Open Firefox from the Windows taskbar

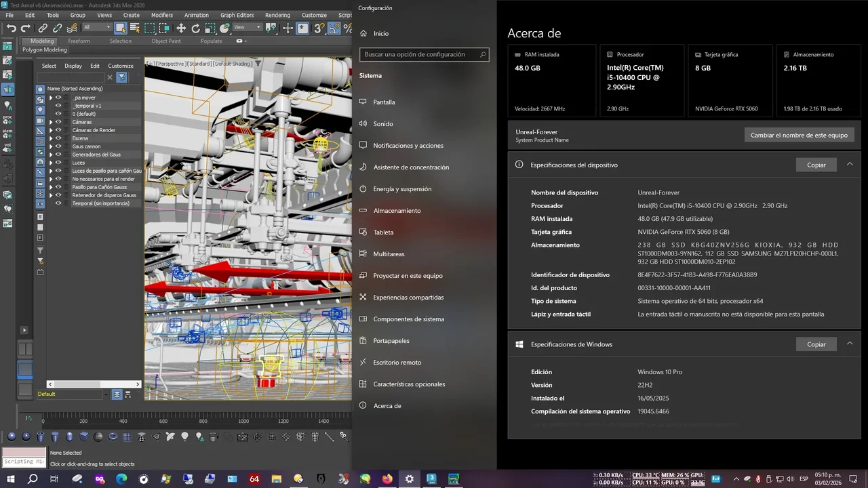[387, 479]
